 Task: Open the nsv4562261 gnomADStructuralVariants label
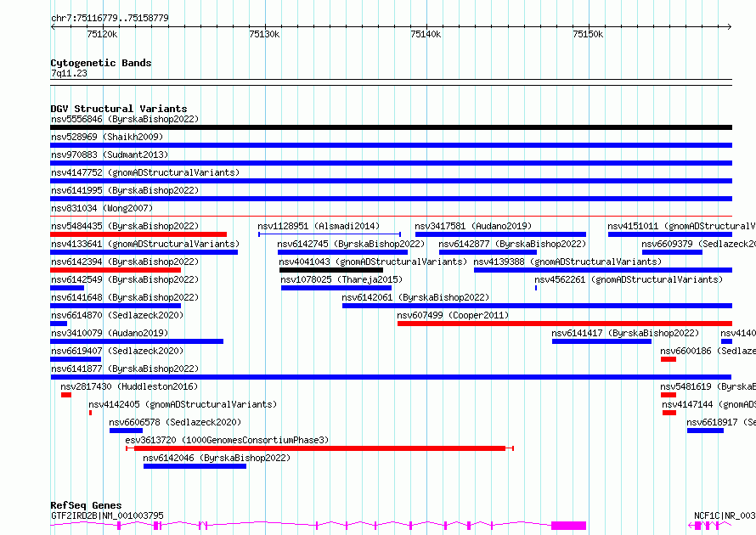(x=629, y=279)
